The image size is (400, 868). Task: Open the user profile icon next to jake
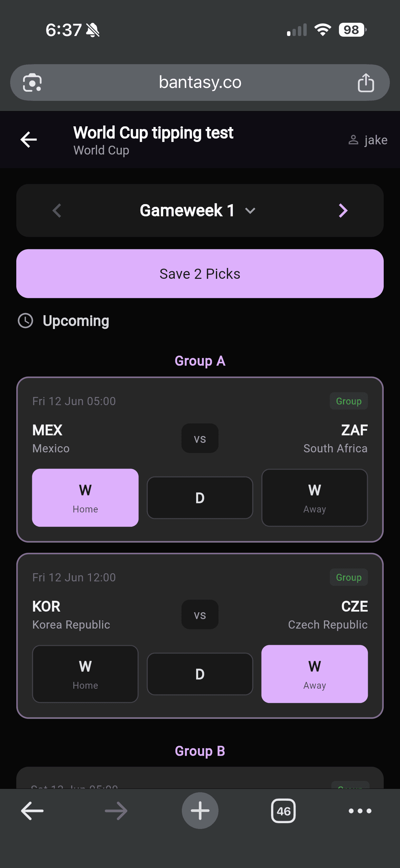coord(353,139)
